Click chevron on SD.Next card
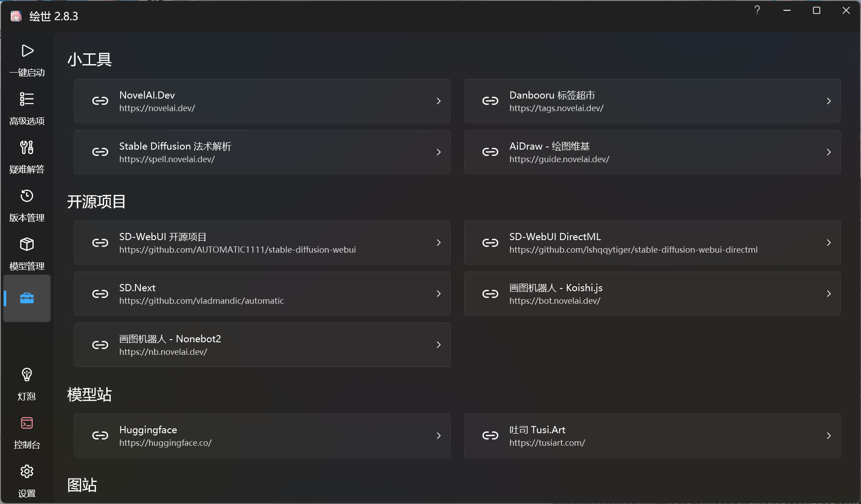The height and width of the screenshot is (504, 861). 438,294
